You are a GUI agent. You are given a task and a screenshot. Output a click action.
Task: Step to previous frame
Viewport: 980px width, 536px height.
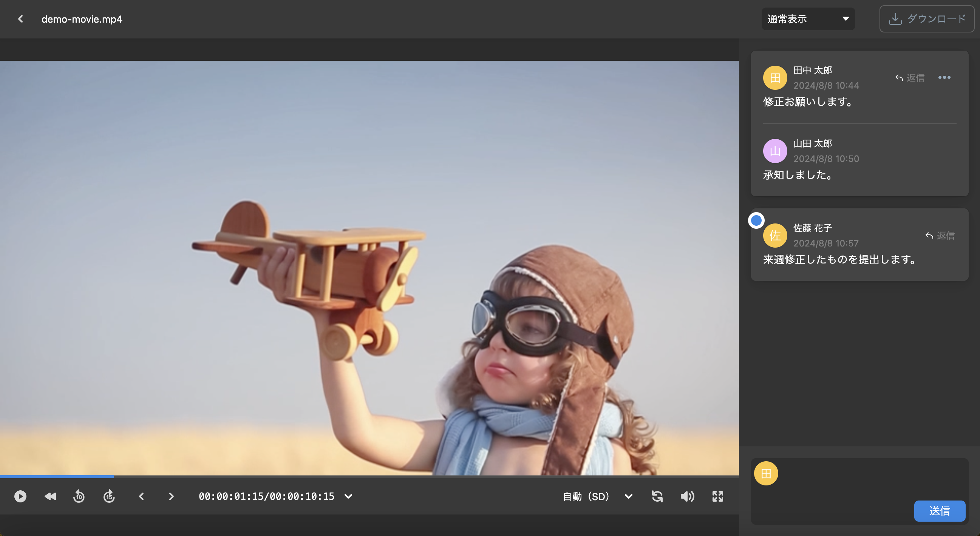coord(142,496)
